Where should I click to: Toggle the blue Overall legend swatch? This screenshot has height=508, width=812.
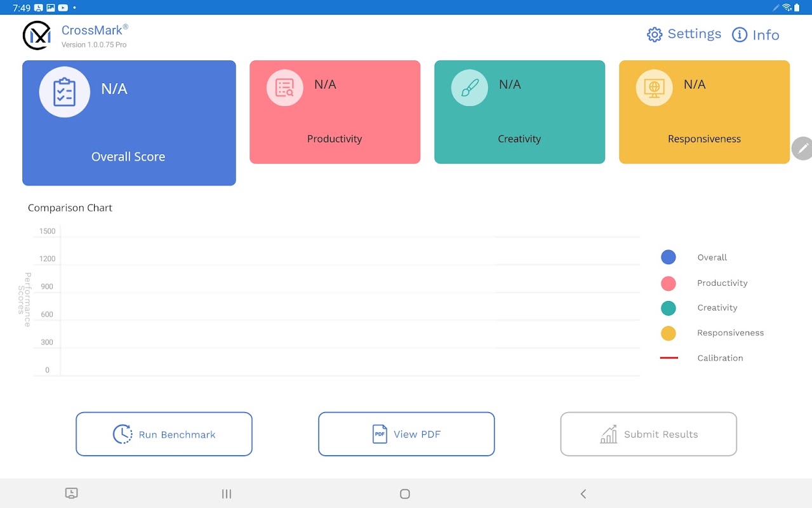pos(668,257)
